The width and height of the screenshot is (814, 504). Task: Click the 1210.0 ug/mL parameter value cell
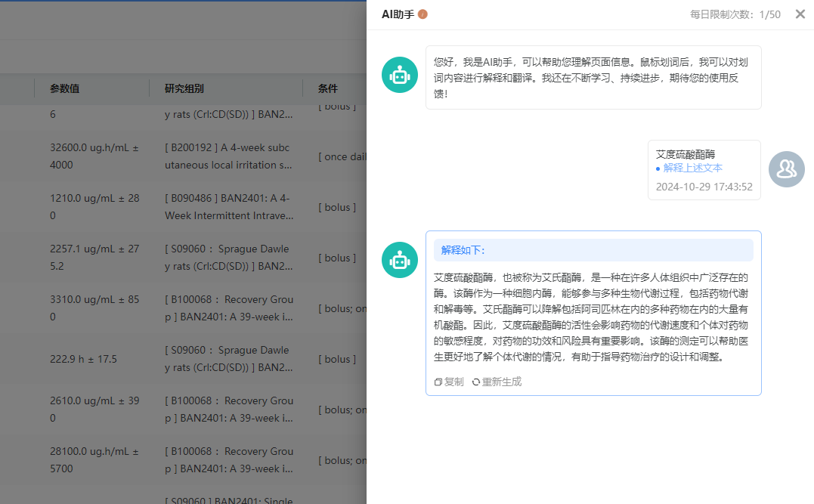pyautogui.click(x=93, y=206)
